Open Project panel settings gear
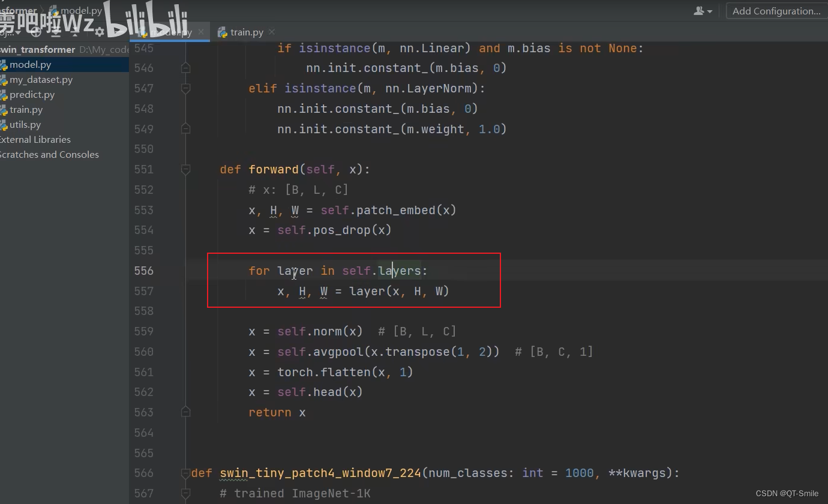The image size is (828, 504). point(100,32)
